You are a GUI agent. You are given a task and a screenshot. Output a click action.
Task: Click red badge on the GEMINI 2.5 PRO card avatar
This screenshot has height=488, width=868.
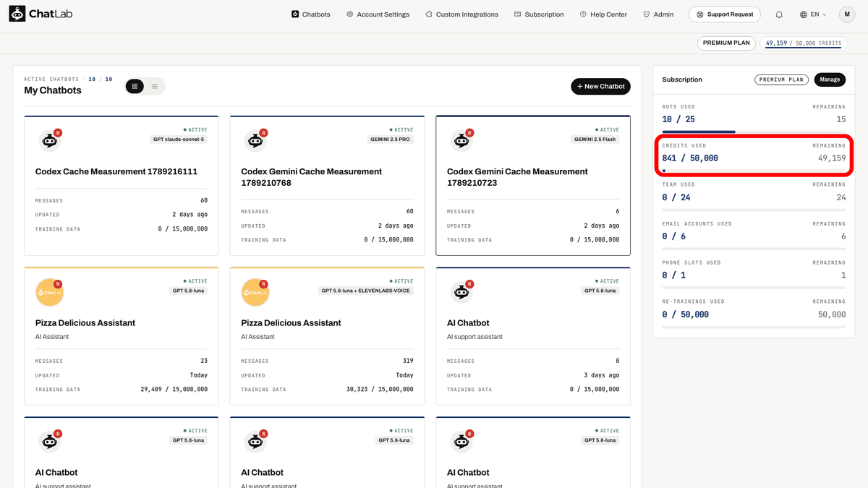point(264,133)
